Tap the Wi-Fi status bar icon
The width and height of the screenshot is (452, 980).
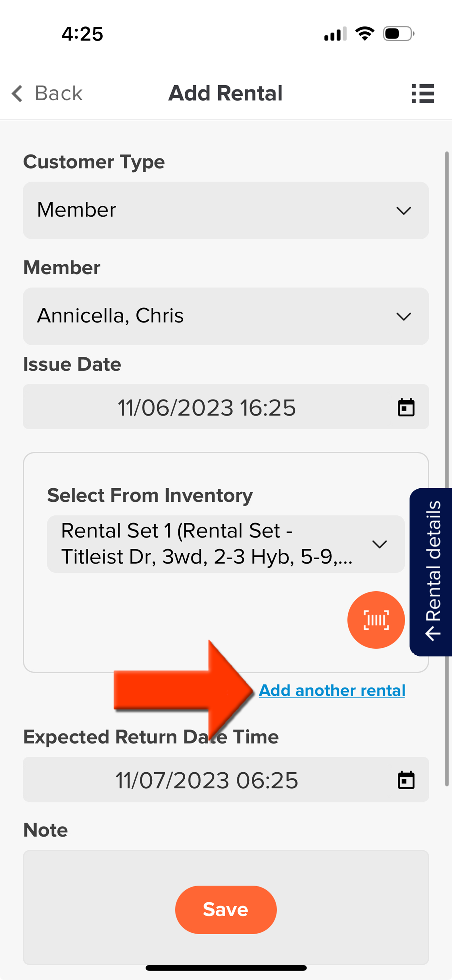coord(364,33)
